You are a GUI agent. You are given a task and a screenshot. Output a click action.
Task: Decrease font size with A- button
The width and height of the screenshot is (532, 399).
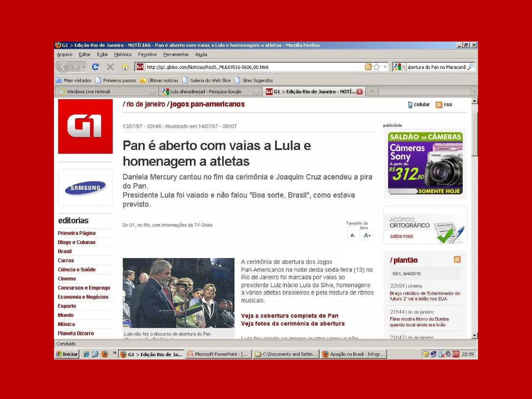pyautogui.click(x=353, y=235)
